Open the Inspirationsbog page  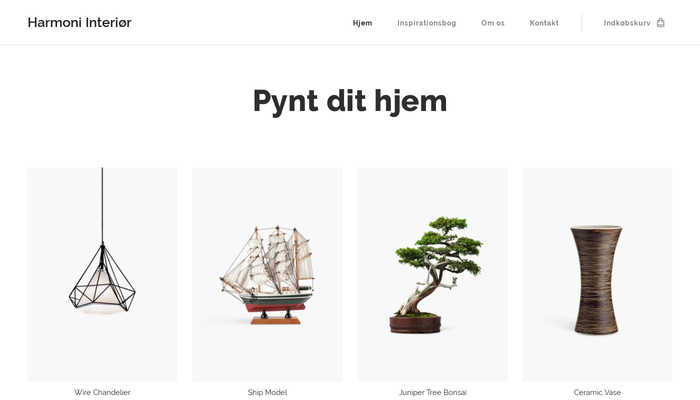point(427,23)
